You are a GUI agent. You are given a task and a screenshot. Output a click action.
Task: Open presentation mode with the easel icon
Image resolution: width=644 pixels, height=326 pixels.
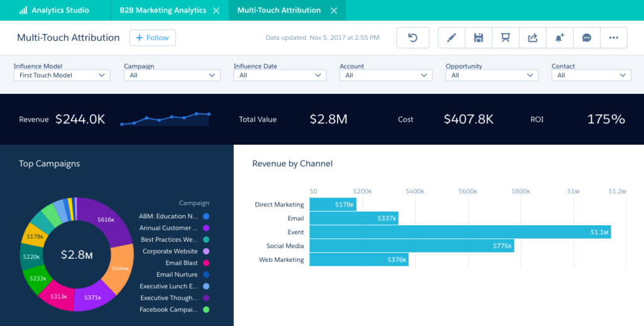(x=505, y=38)
